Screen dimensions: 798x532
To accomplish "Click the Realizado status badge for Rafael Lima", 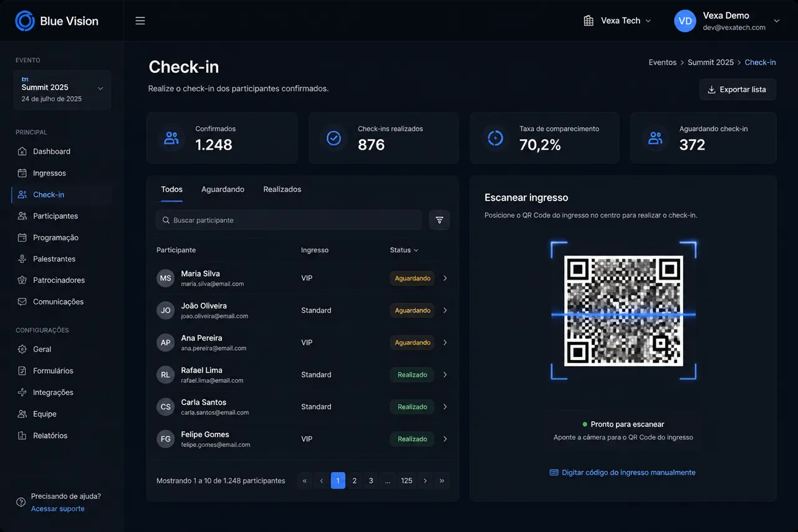I will (x=412, y=375).
